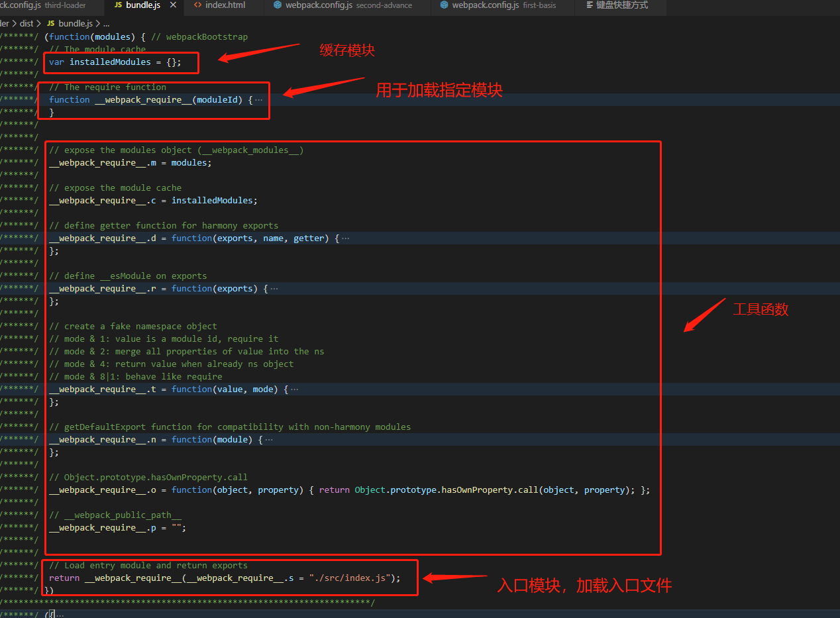This screenshot has width=840, height=618.
Task: Click the 'mode & 4' comment line
Action: pyautogui.click(x=171, y=364)
